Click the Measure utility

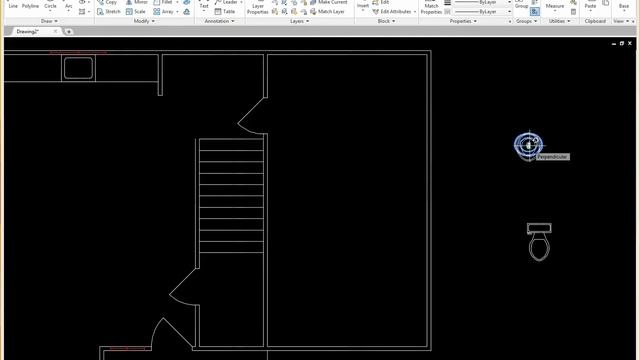pos(555,5)
